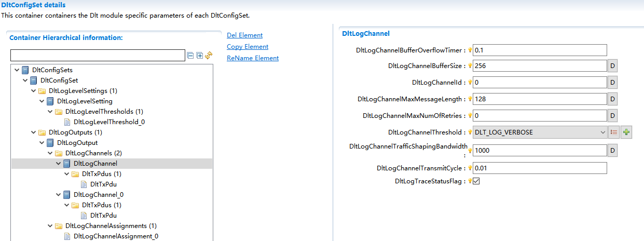Viewport: 644px width, 241px height.
Task: Click the list icon beside DltLogChannelThreshold
Action: [614, 132]
